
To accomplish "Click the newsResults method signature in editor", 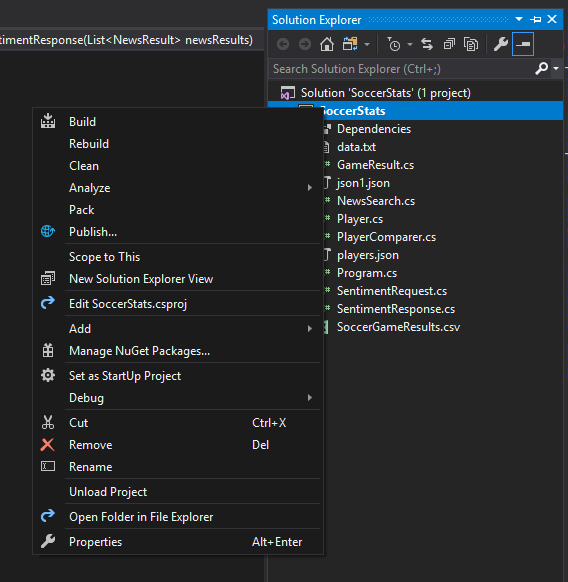I will 126,40.
